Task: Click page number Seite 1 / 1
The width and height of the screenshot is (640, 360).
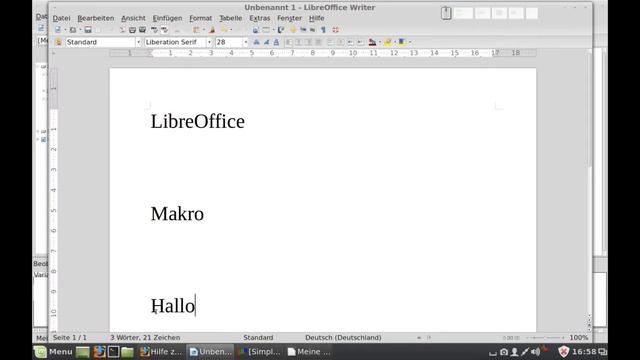Action: [x=69, y=338]
